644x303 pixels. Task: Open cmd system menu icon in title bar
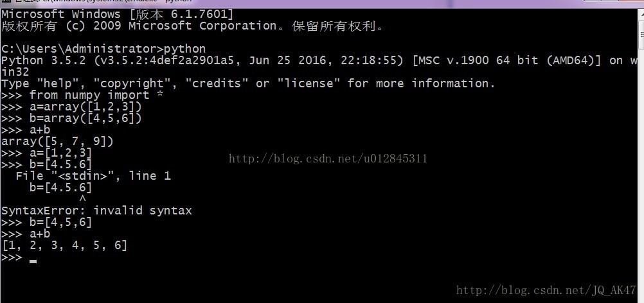click(5, 1)
